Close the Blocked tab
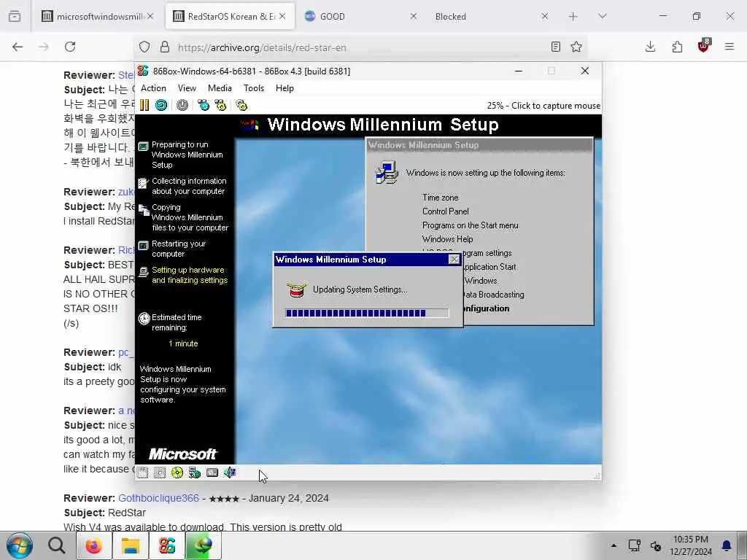Viewport: 747px width, 560px height. pyautogui.click(x=545, y=16)
